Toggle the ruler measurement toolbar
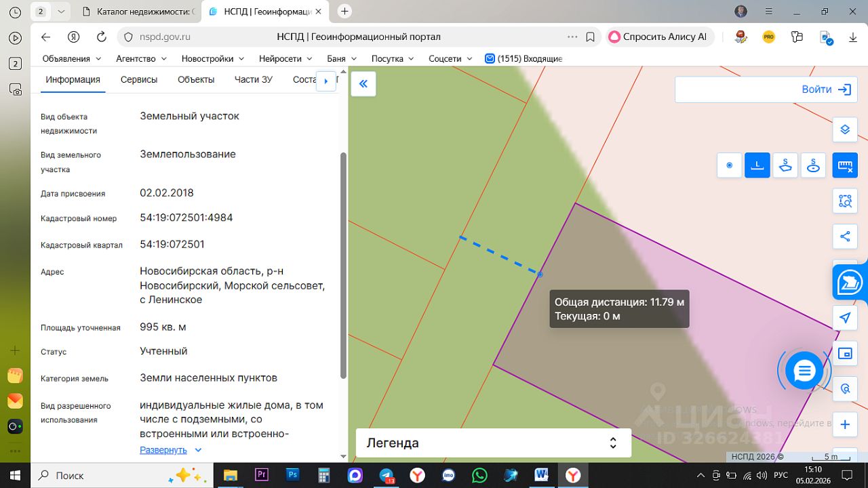 click(845, 165)
